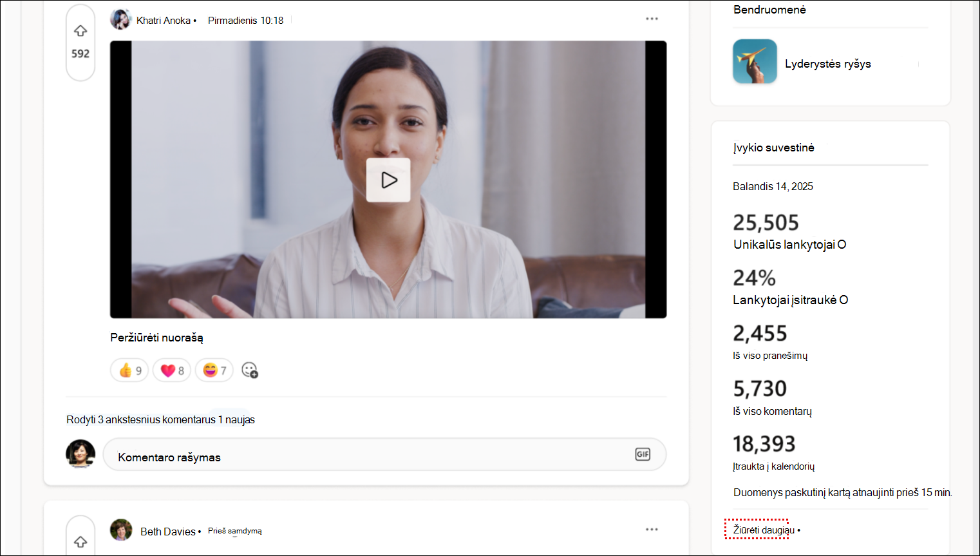Image resolution: width=980 pixels, height=556 pixels.
Task: Click the 24% engagement value
Action: tap(754, 278)
